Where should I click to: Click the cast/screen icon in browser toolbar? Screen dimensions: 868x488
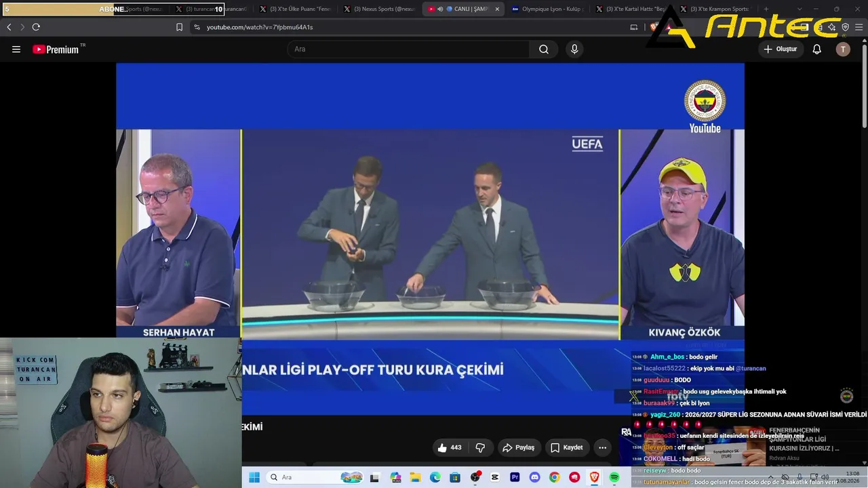coord(634,27)
